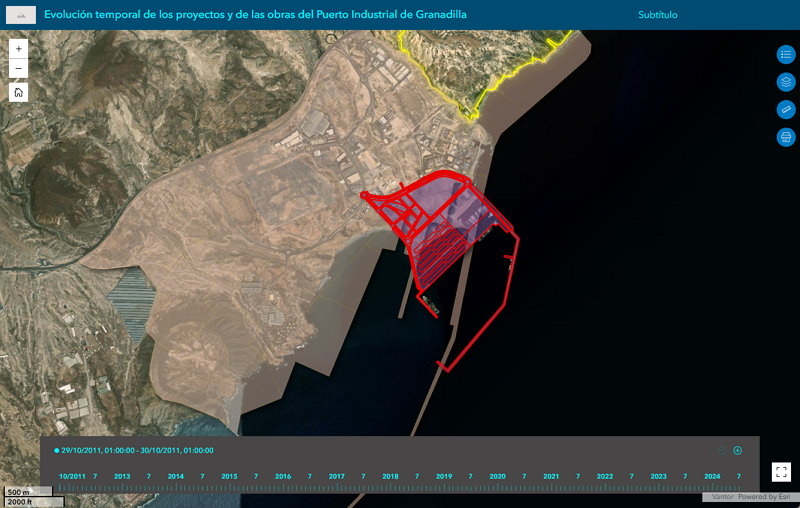Click the Subtítulo header text
This screenshot has width=800, height=508.
tap(658, 15)
